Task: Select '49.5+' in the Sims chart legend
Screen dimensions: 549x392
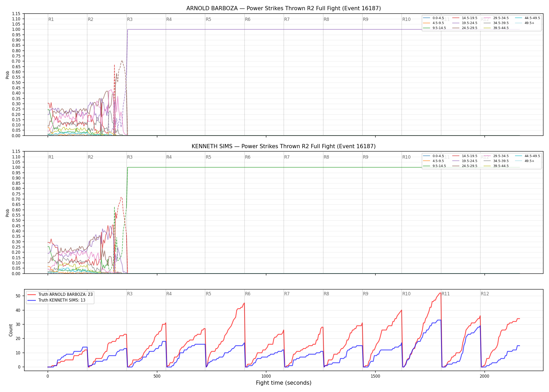Action: click(x=529, y=161)
